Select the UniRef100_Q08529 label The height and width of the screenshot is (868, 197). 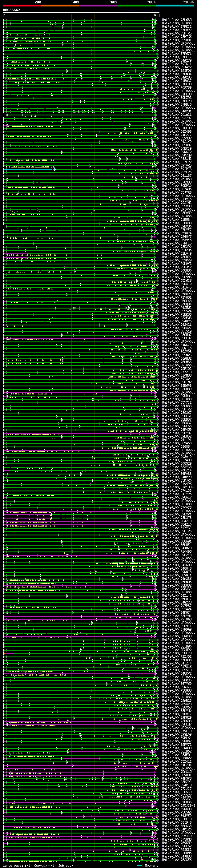176,463
